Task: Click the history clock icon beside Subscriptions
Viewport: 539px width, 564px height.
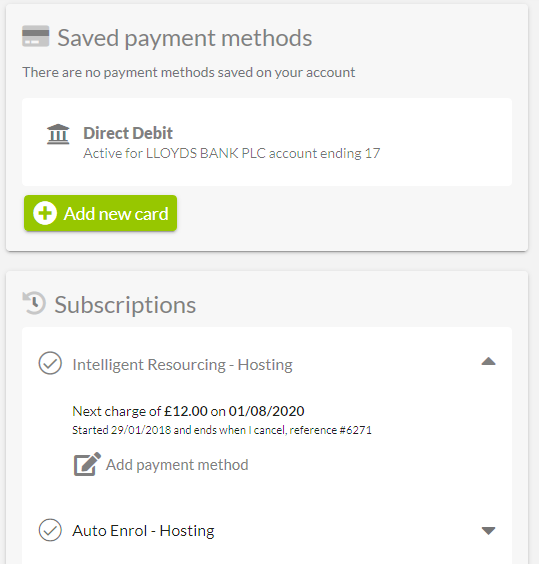Action: (34, 303)
